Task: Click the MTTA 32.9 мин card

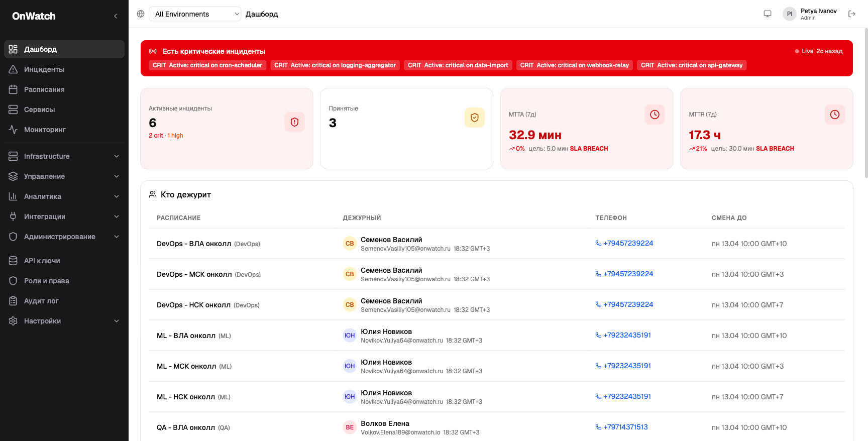Action: point(587,129)
